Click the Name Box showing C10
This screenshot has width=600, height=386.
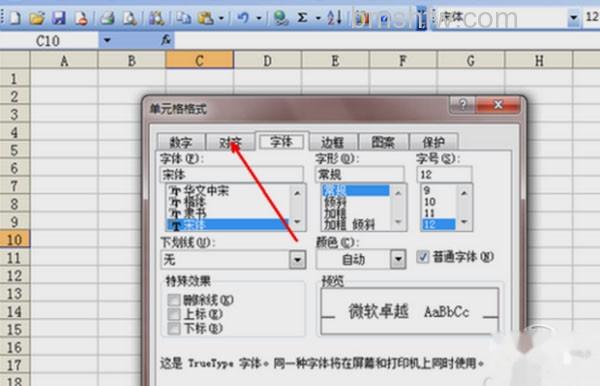(49, 41)
